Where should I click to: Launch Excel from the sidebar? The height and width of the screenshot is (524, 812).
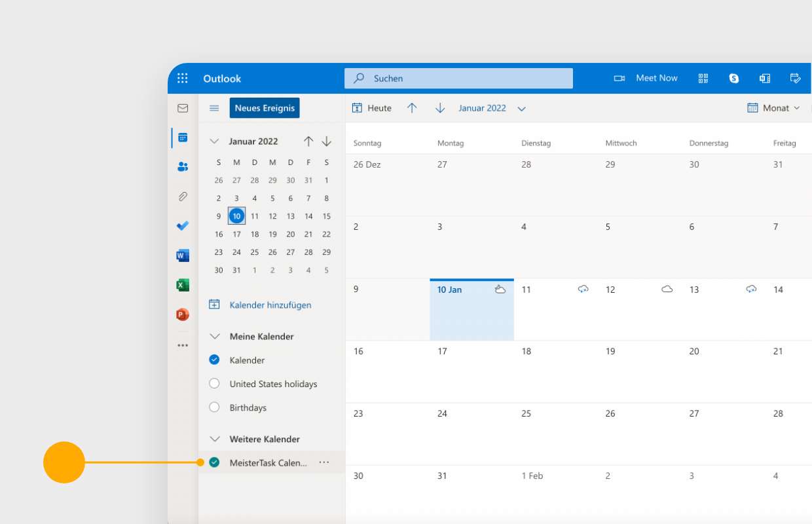(183, 285)
